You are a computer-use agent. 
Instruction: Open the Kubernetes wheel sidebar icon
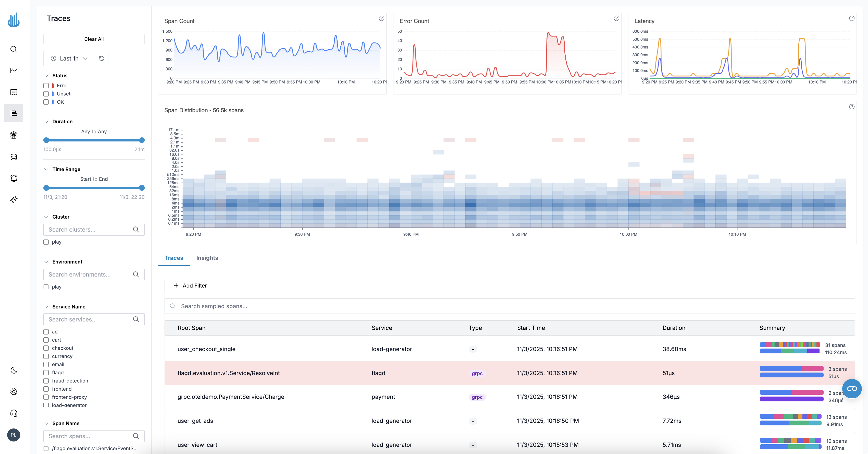(14, 135)
